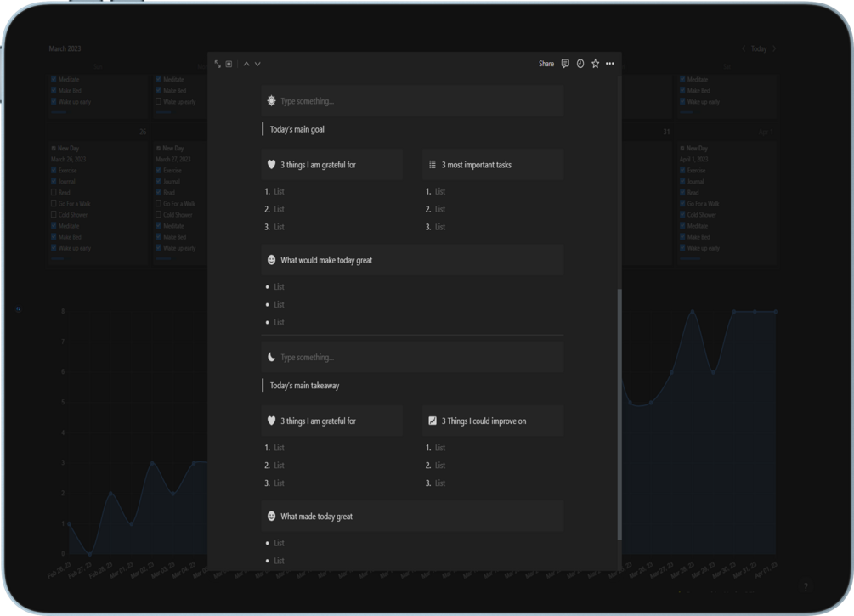Screen dimensions: 854x616
Task: Click the modal's vertical scrollbar
Action: coord(619,414)
